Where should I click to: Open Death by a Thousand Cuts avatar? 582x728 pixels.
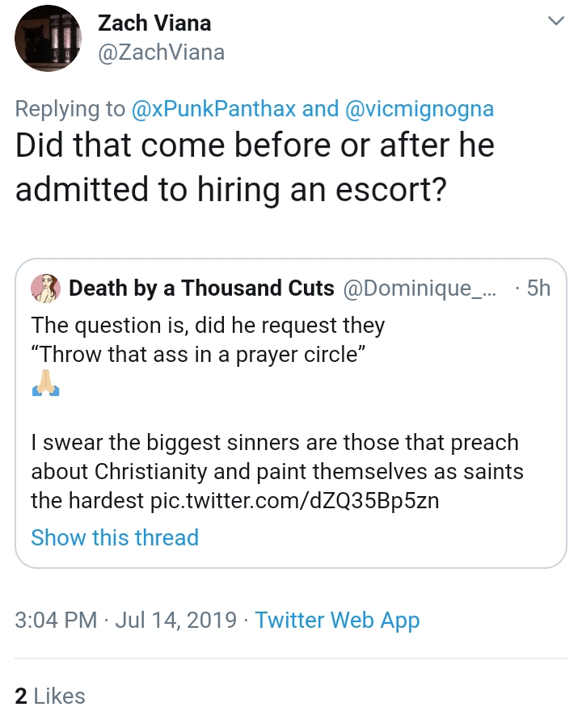(45, 288)
